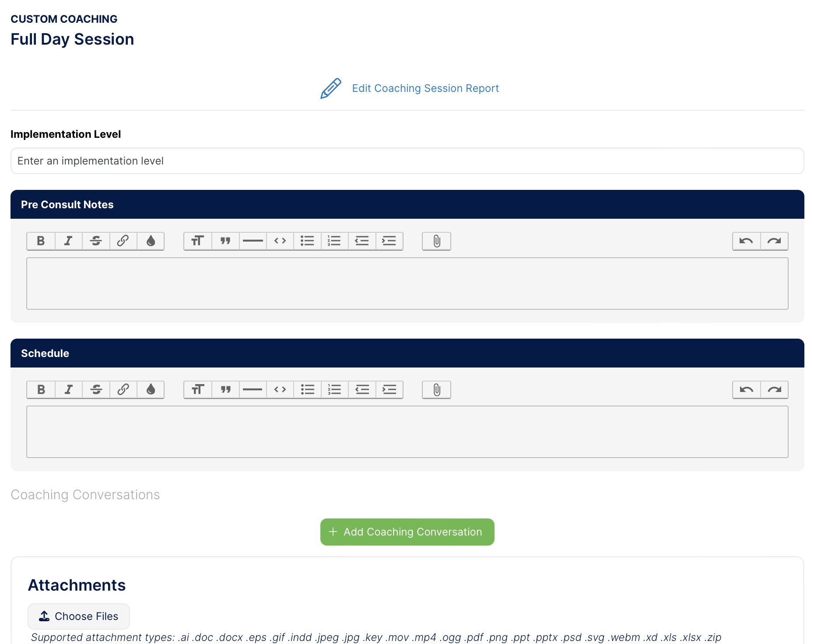
Task: Start numbered list in Pre Consult Notes
Action: pyautogui.click(x=334, y=241)
